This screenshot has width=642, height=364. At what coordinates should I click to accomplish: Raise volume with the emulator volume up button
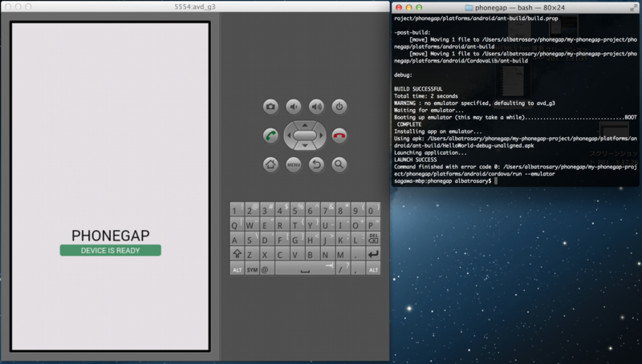click(316, 107)
